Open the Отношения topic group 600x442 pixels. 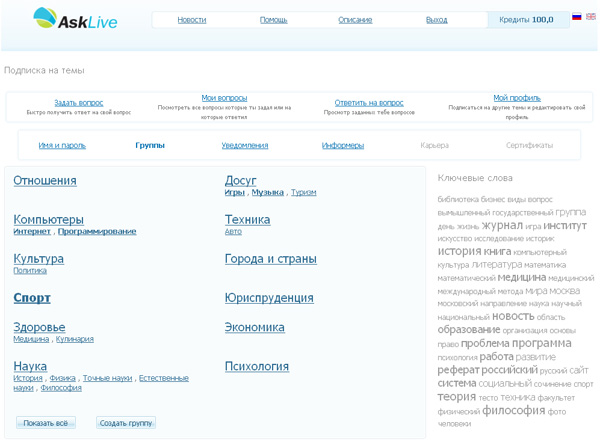coord(45,181)
